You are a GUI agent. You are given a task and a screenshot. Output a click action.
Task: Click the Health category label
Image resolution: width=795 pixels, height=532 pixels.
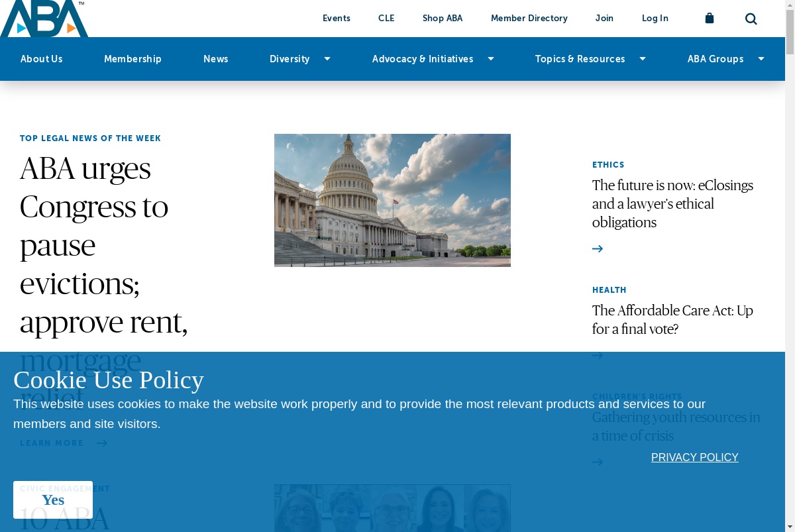pos(609,290)
